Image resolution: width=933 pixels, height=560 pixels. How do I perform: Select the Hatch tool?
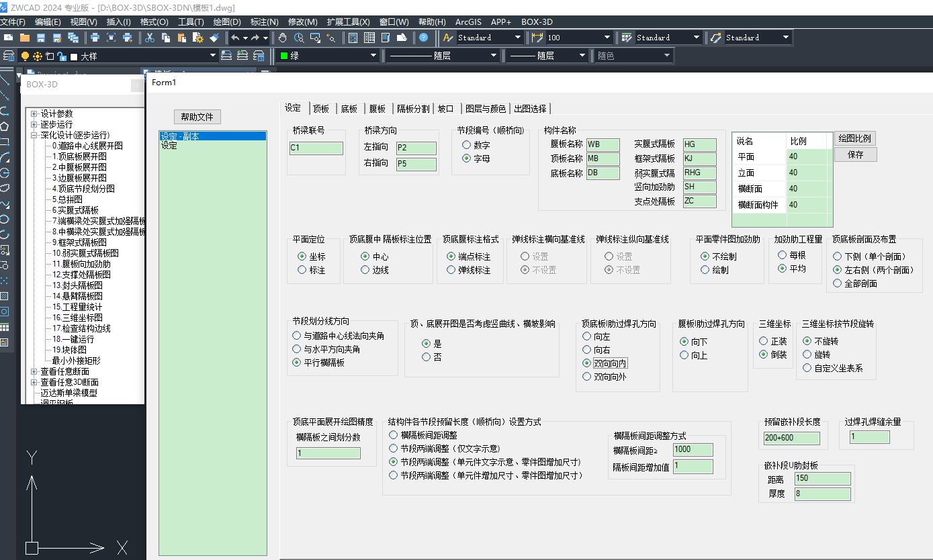[x=5, y=295]
